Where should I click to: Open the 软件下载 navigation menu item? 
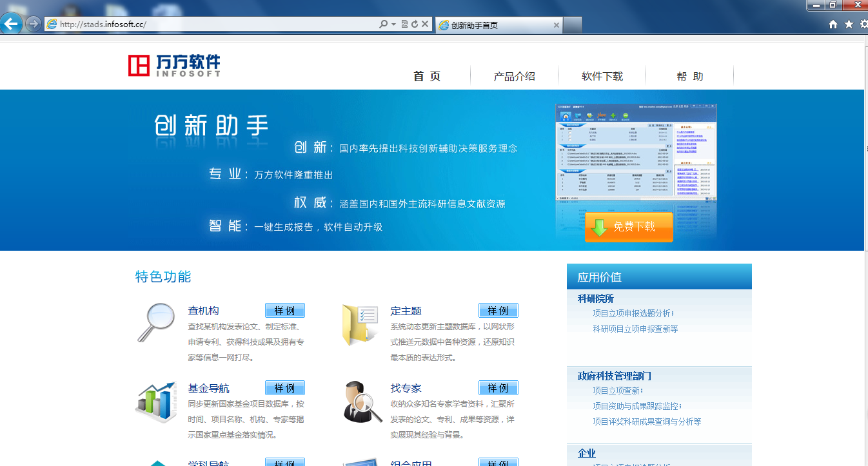(602, 76)
